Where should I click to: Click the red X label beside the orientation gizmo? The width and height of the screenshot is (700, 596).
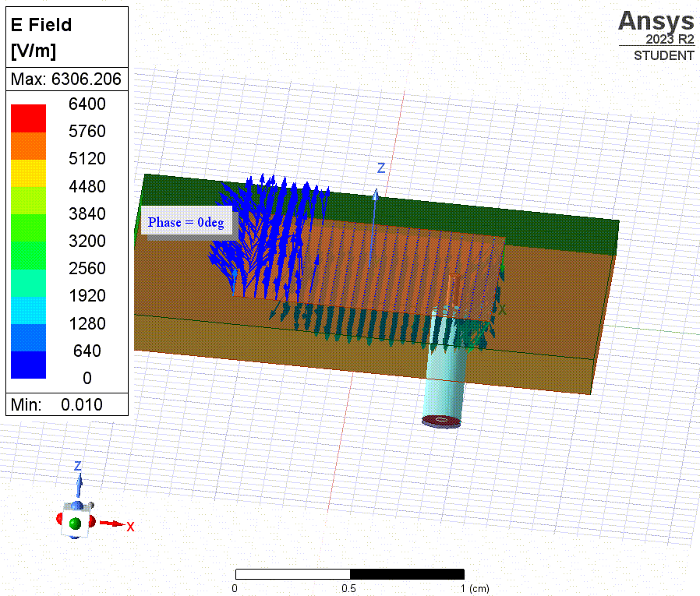[x=130, y=527]
